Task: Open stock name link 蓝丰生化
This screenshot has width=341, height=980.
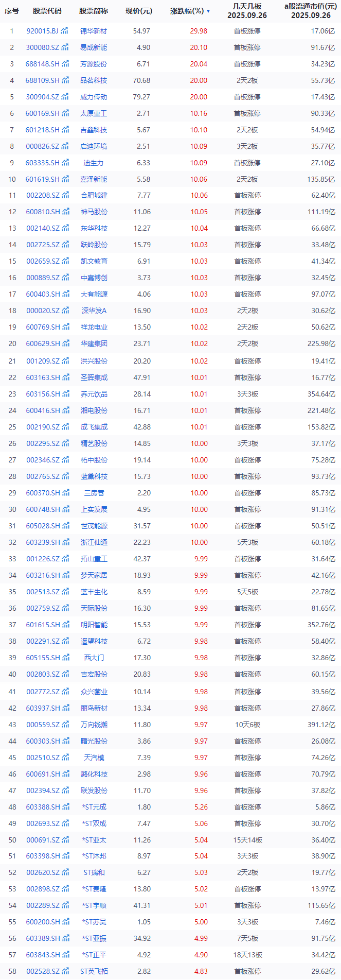Action: tap(94, 592)
